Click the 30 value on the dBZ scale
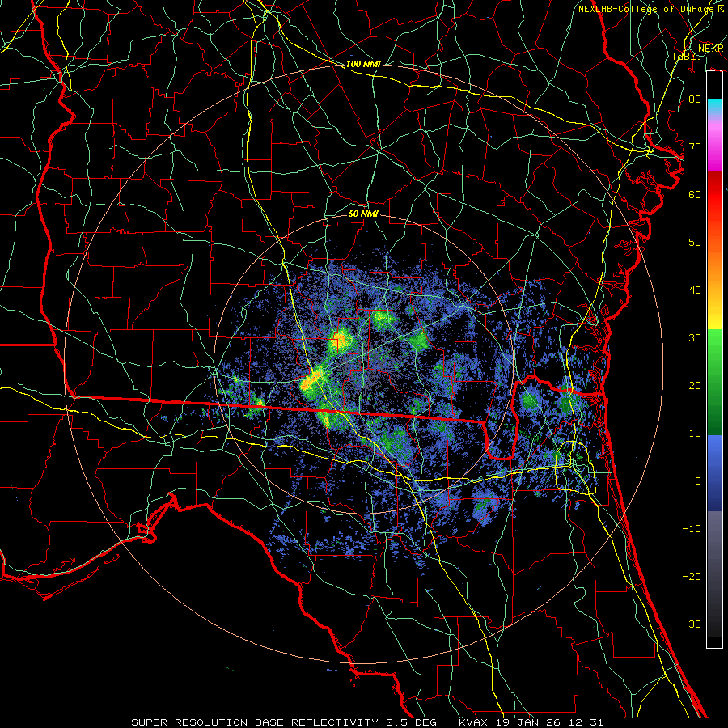This screenshot has height=728, width=728. click(x=695, y=337)
